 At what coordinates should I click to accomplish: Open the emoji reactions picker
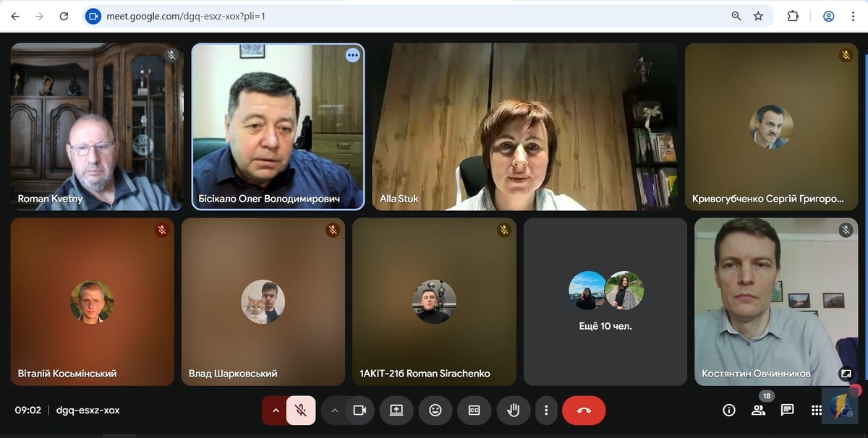pyautogui.click(x=435, y=410)
